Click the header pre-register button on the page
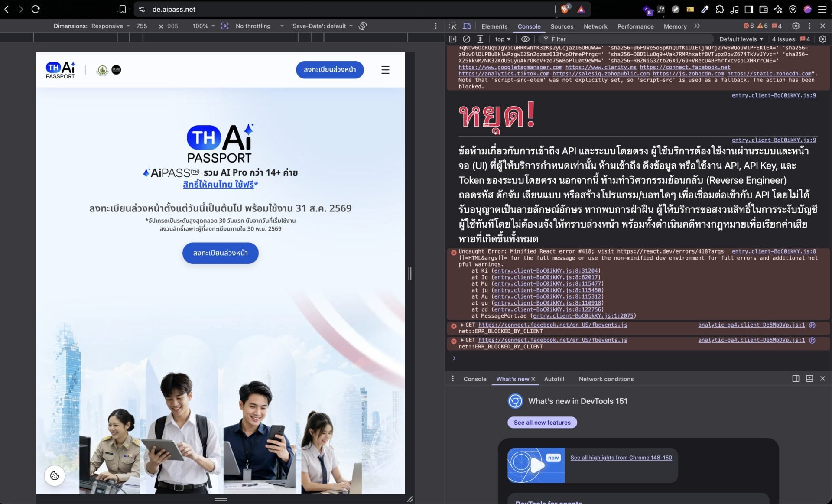The image size is (832, 504). 330,70
